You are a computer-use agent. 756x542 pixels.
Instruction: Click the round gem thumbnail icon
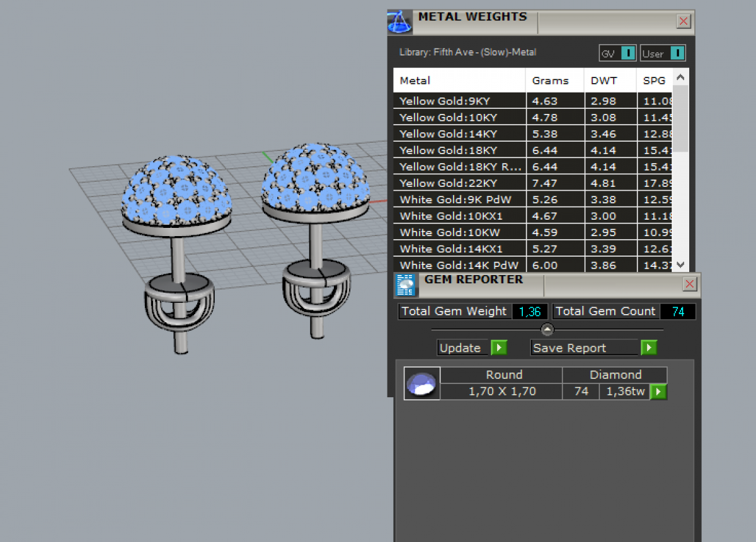[x=421, y=383]
